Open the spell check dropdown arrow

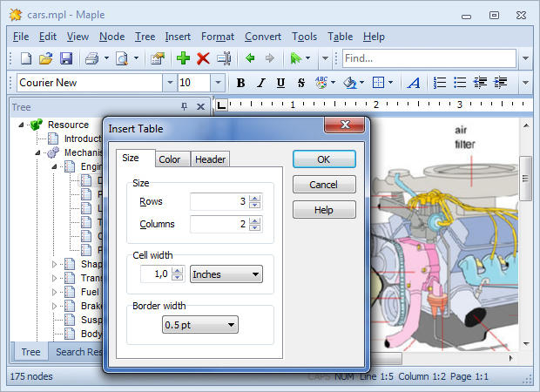(x=333, y=83)
